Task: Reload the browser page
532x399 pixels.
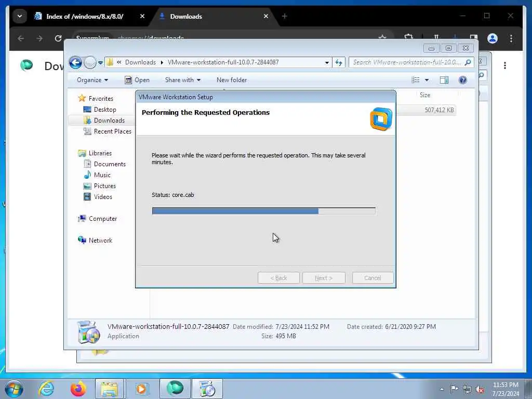Action: pos(58,38)
